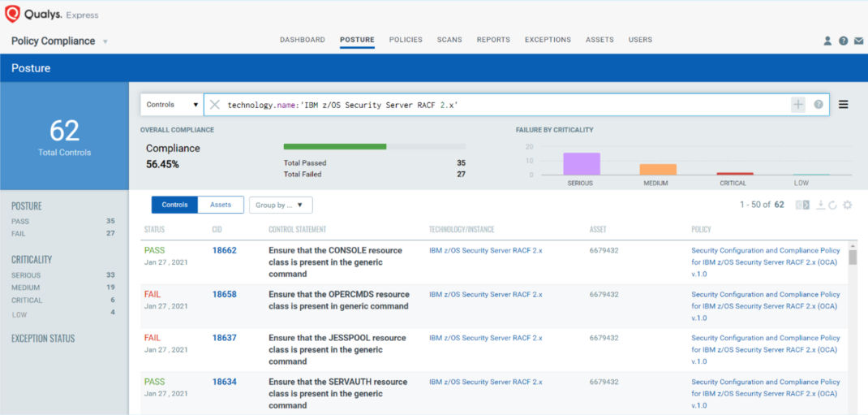Open the Users tab
Image resolution: width=868 pixels, height=415 pixels.
tap(640, 40)
